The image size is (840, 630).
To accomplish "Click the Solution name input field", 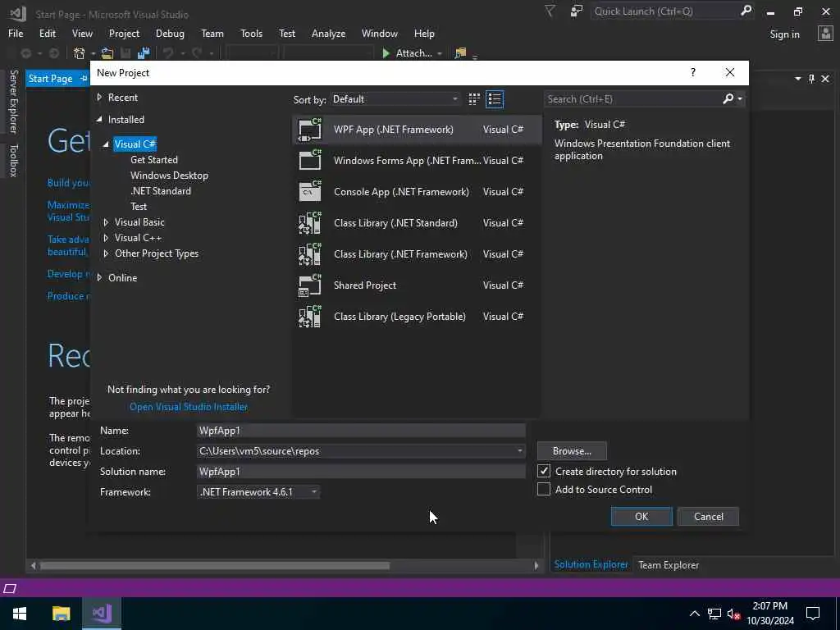I will pyautogui.click(x=361, y=472).
